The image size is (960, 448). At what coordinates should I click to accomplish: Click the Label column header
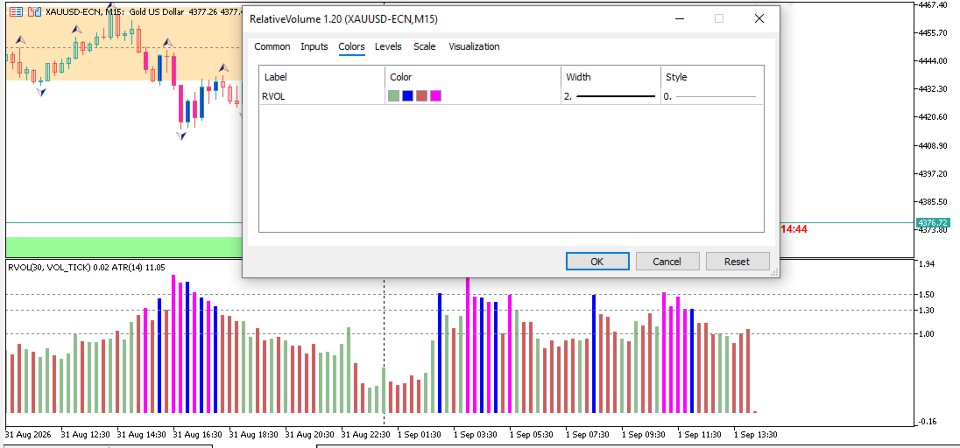click(276, 77)
